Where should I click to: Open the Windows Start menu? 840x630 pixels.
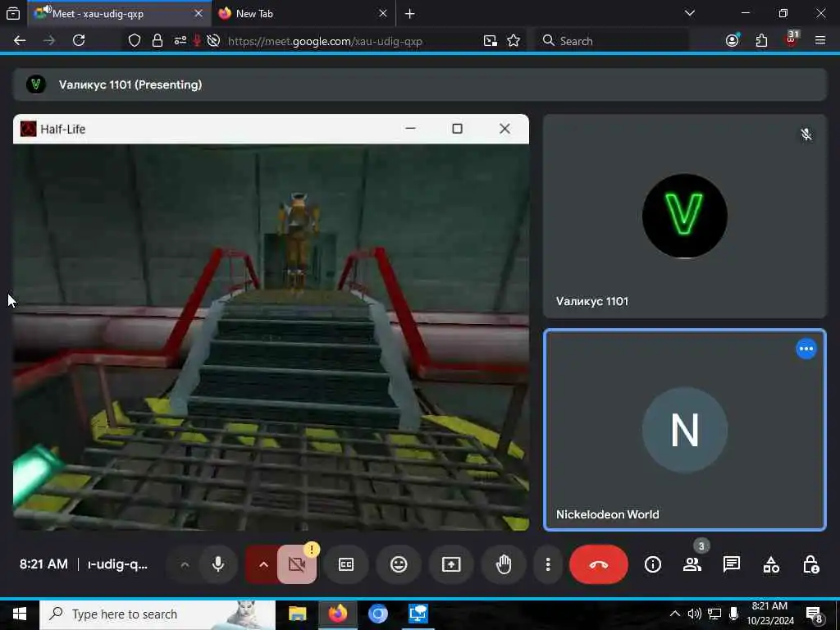tap(20, 614)
